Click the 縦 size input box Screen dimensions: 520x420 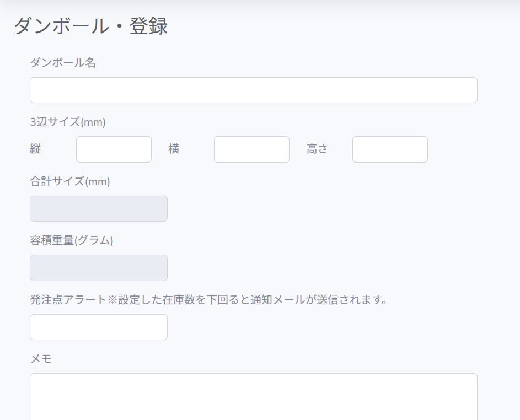pos(114,149)
